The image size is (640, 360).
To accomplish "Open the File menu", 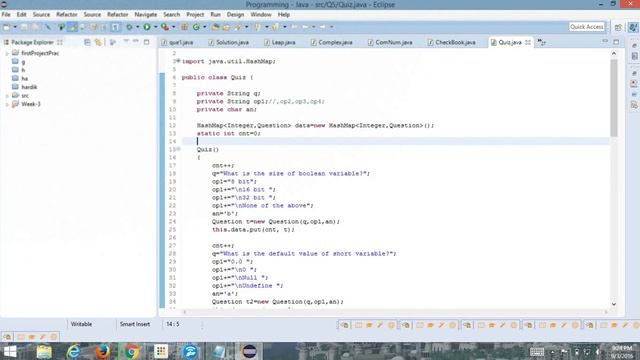I will point(6,14).
